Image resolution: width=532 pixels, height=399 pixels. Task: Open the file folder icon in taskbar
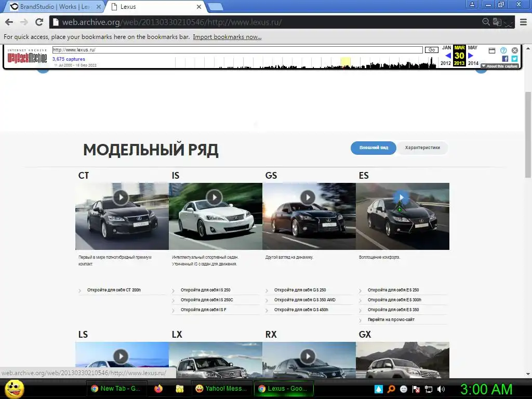pos(179,389)
